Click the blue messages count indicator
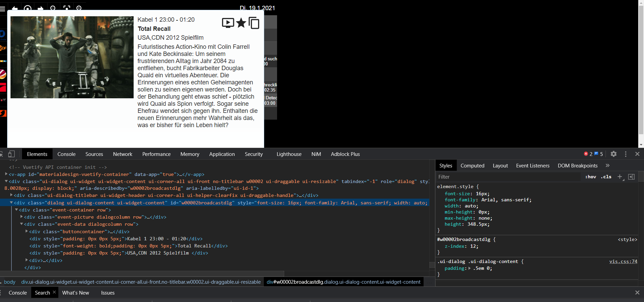Image resolution: width=644 pixels, height=302 pixels. pos(599,154)
